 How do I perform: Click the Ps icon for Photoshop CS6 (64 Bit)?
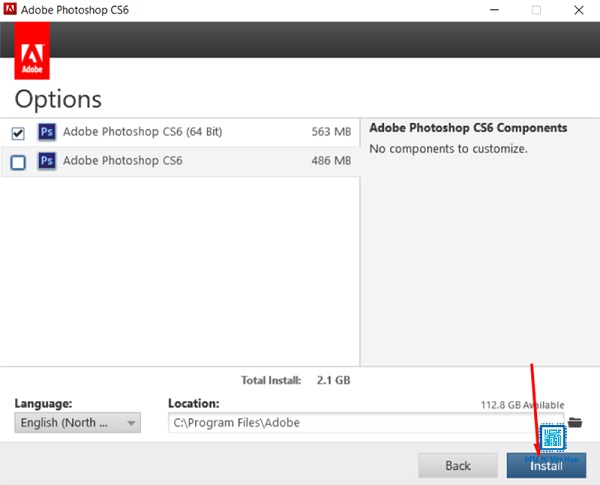(x=47, y=132)
